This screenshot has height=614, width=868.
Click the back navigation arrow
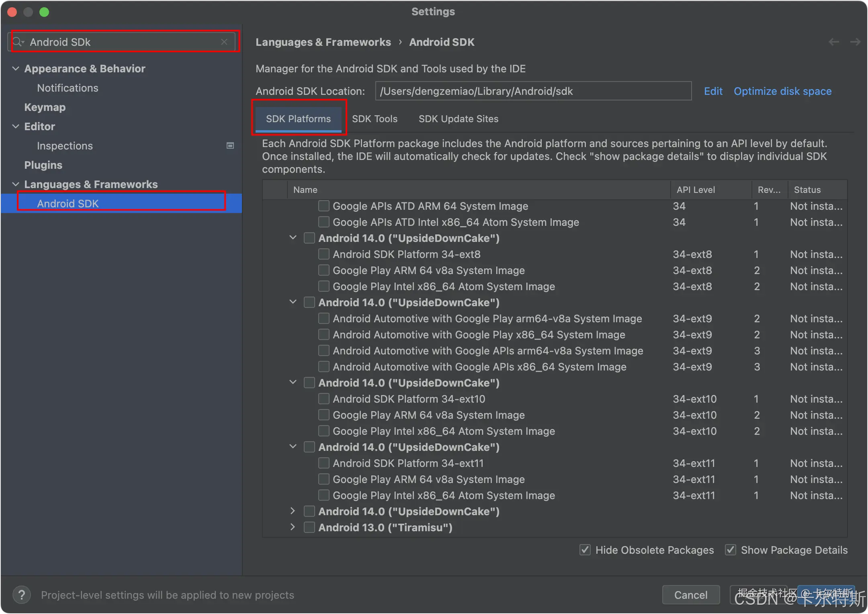coord(834,42)
